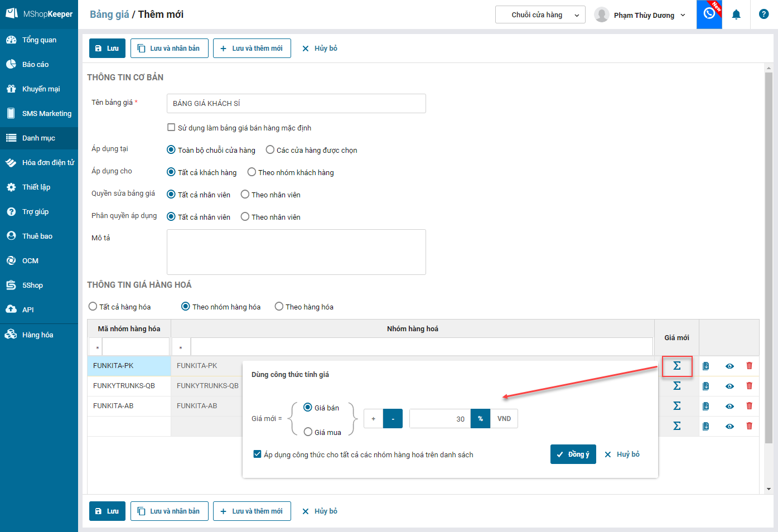Image resolution: width=778 pixels, height=532 pixels.
Task: Open filter operator dropdown for Mã nhóm hàng hóa
Action: [x=97, y=347]
